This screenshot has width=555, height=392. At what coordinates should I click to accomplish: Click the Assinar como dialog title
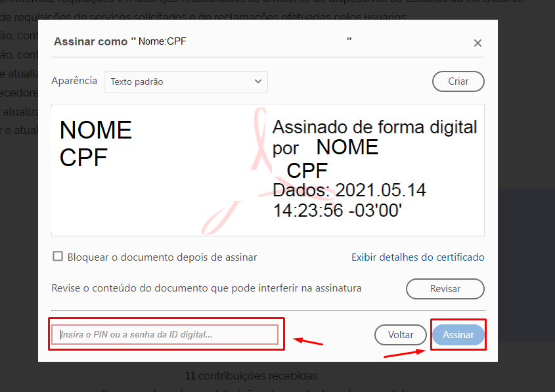pos(95,41)
